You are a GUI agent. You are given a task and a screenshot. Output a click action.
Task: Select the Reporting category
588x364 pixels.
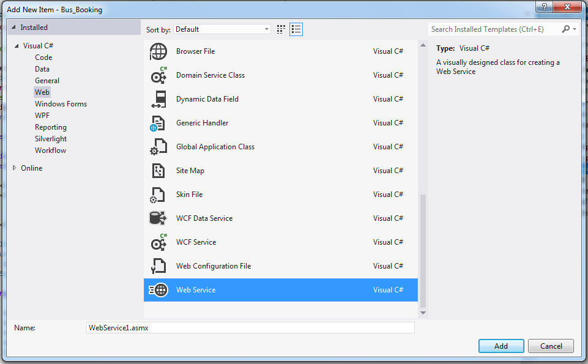tap(51, 127)
